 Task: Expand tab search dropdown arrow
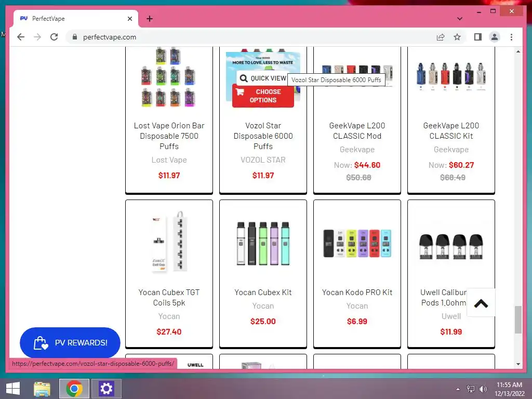pyautogui.click(x=459, y=19)
